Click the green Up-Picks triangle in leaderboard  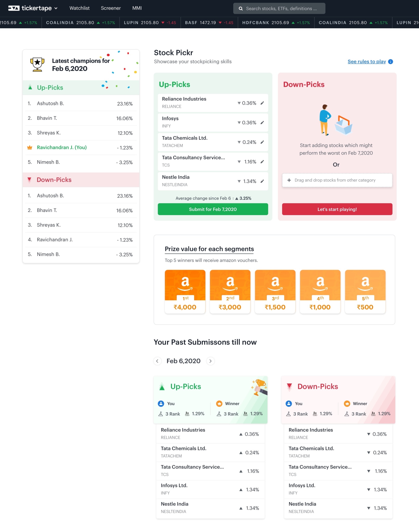point(30,87)
